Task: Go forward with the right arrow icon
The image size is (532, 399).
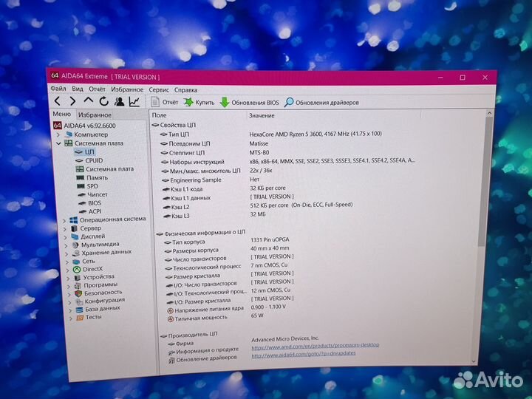Action: [x=72, y=100]
